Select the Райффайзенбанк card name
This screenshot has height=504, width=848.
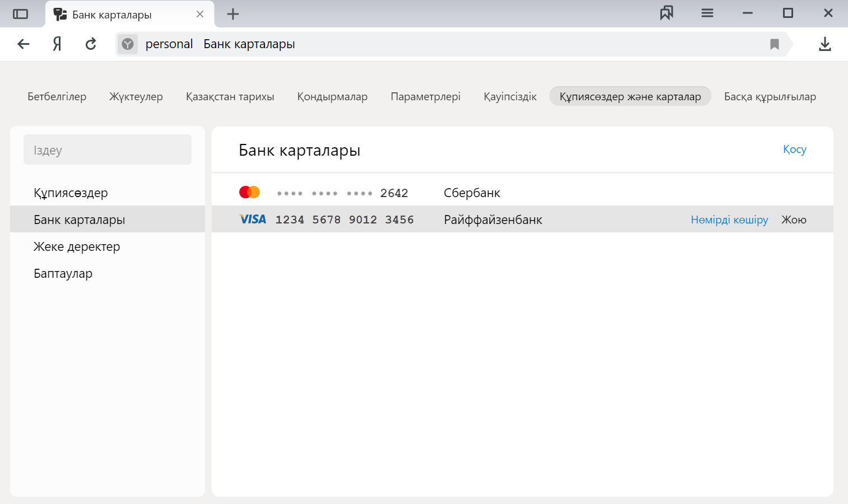click(x=493, y=220)
